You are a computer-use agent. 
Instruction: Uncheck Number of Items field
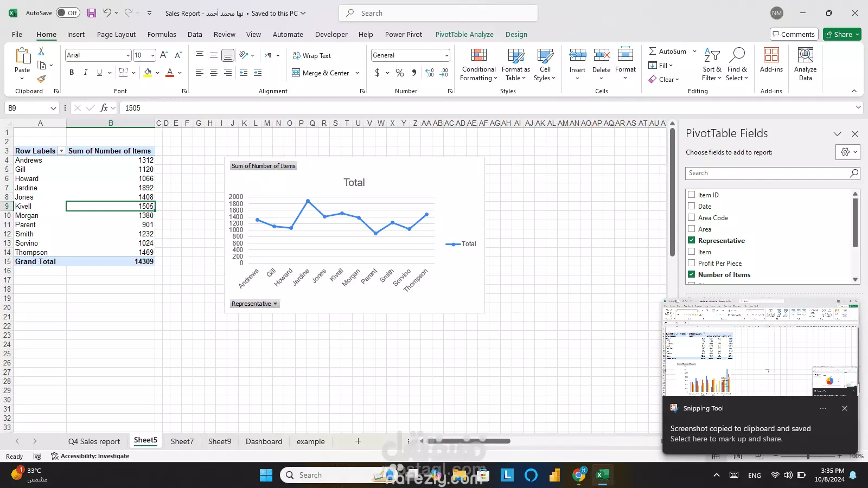[691, 274]
